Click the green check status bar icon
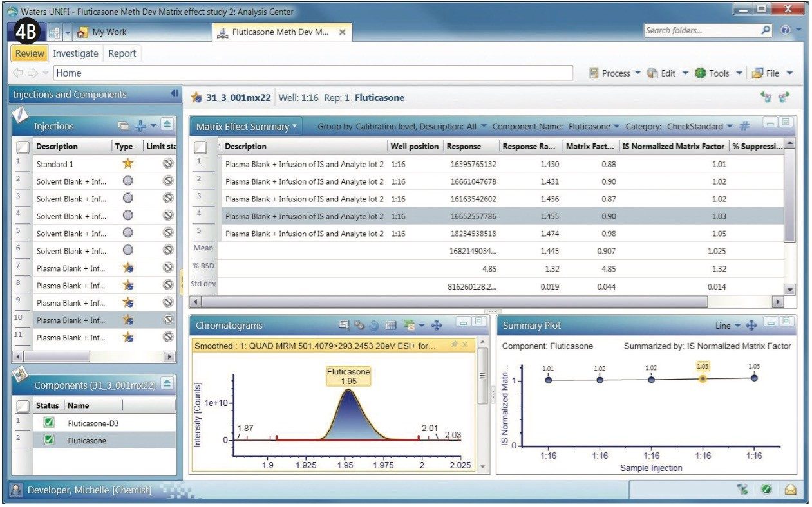Screen dimensions: 812x507 coord(766,490)
